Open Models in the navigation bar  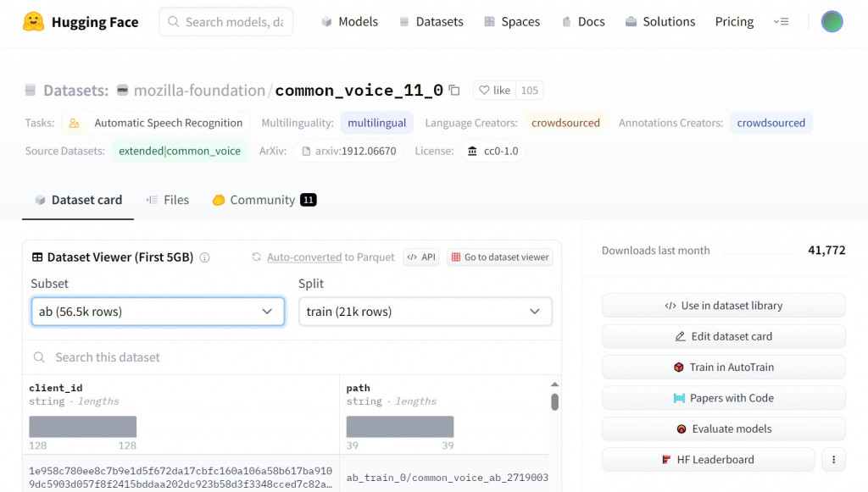pos(349,22)
